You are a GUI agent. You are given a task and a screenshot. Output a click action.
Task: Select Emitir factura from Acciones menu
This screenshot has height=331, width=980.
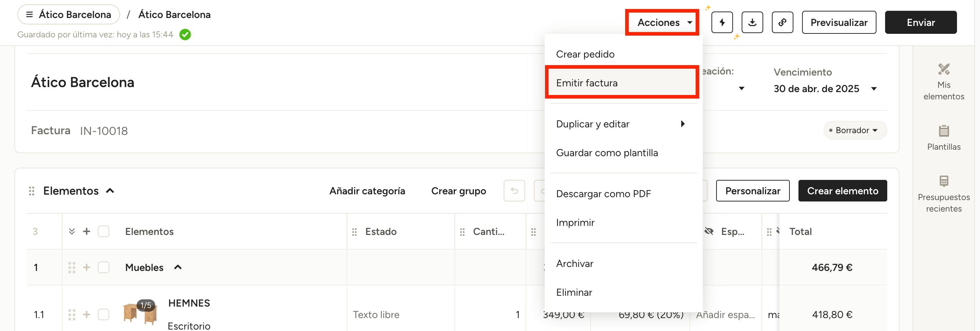pyautogui.click(x=622, y=83)
